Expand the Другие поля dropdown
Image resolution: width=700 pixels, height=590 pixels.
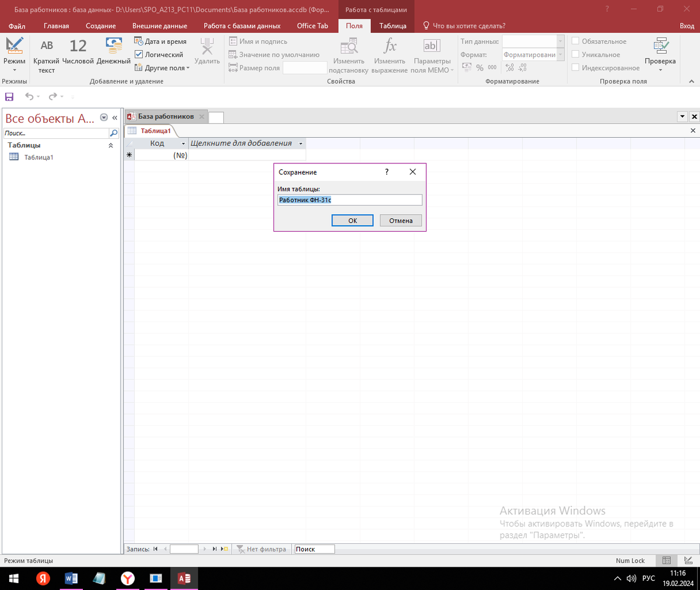pos(162,68)
